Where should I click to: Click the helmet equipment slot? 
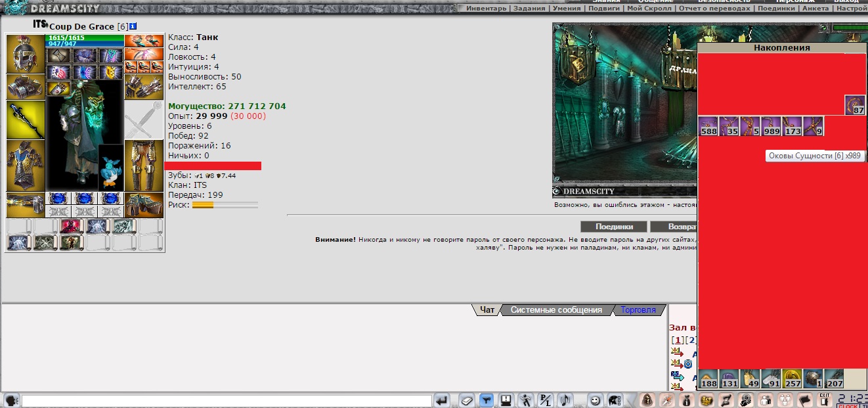pos(25,54)
